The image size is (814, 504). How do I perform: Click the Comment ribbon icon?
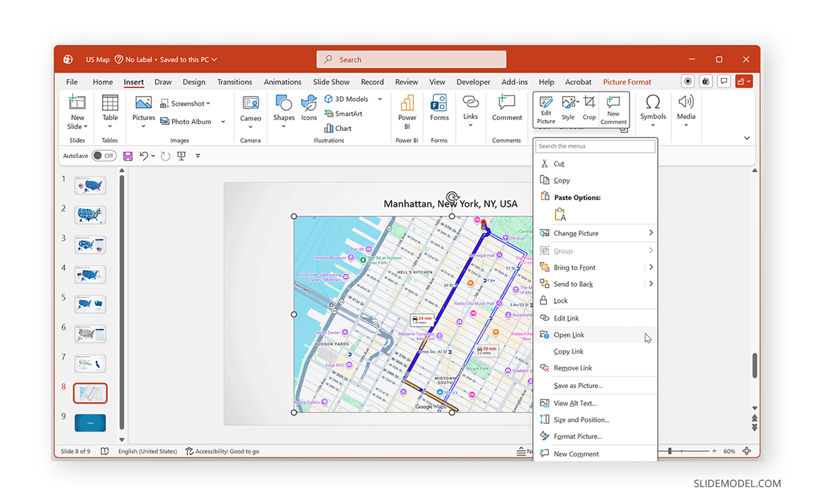(x=507, y=103)
